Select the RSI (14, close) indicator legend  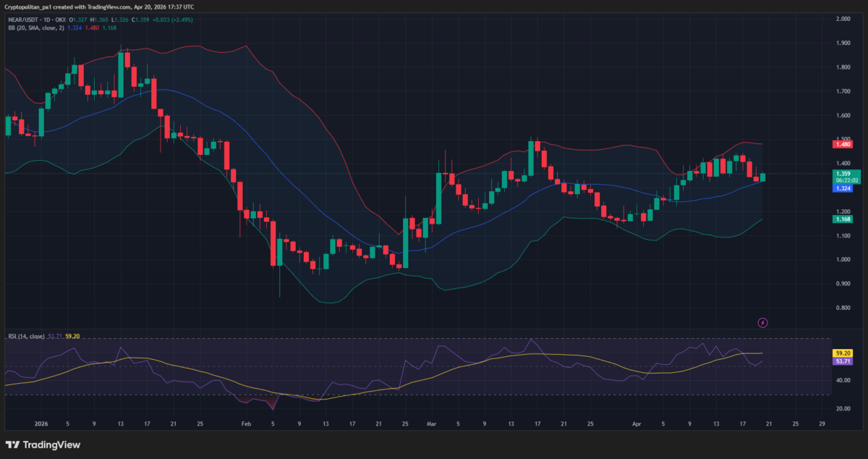click(x=26, y=336)
